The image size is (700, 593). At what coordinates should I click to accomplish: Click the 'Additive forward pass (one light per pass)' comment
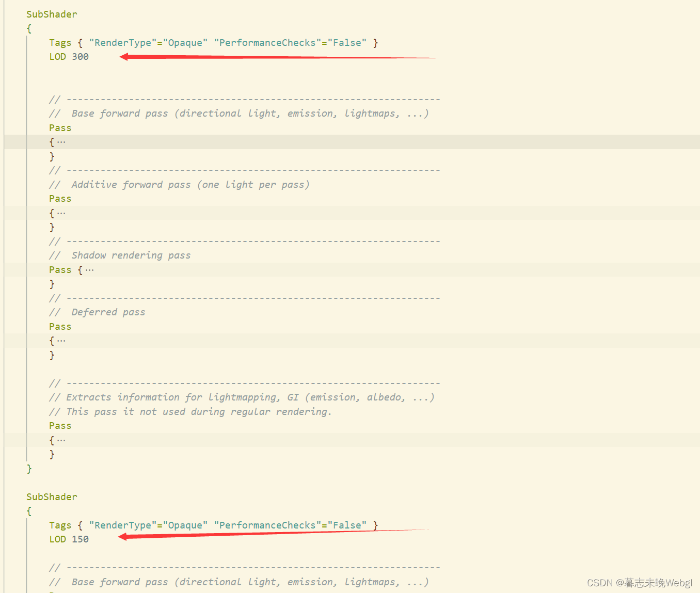pos(179,185)
